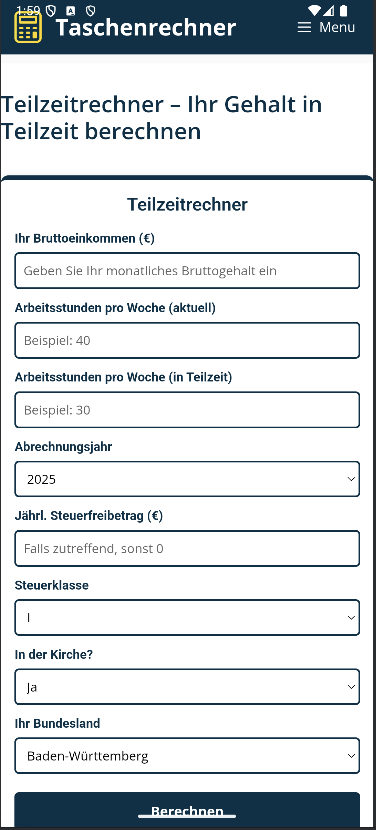Click the Teilzeitrechner page heading
The image size is (376, 830).
point(161,118)
